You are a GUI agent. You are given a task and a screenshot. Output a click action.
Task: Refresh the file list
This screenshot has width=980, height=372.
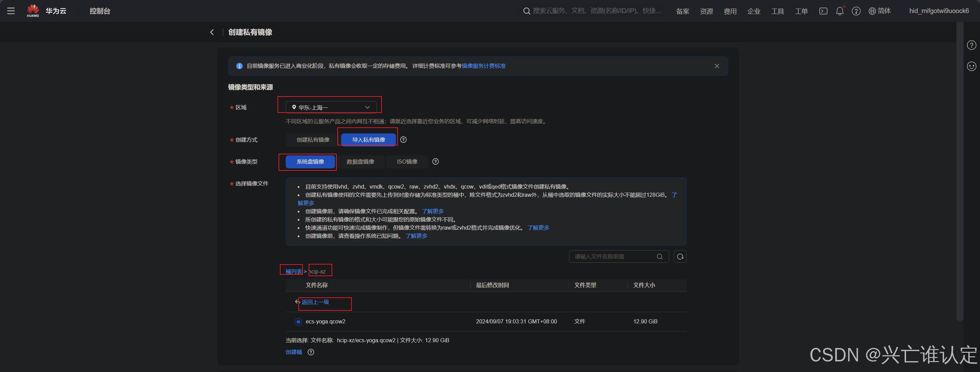680,257
